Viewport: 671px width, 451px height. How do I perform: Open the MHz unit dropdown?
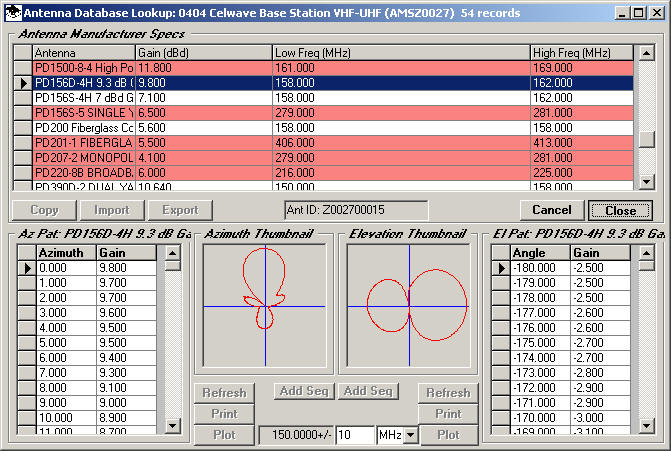(x=410, y=435)
